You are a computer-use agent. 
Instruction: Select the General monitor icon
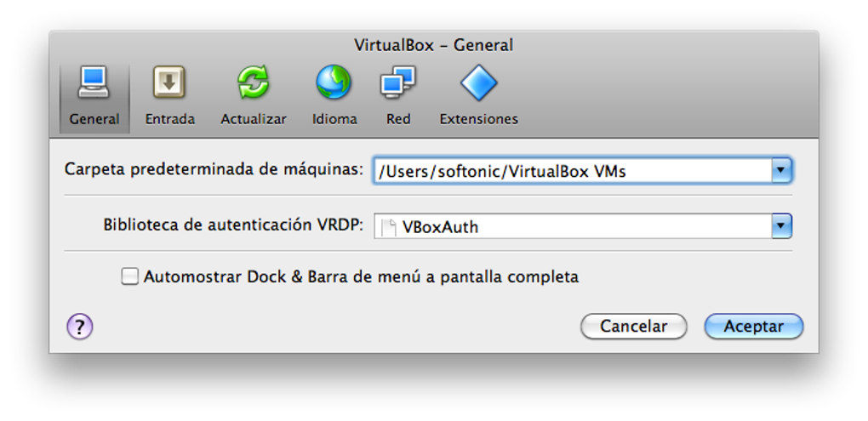94,83
